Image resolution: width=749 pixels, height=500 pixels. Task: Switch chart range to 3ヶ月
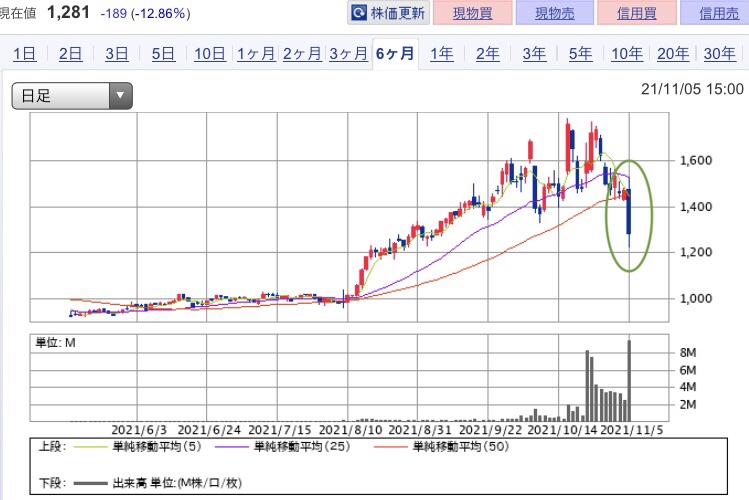pyautogui.click(x=348, y=53)
